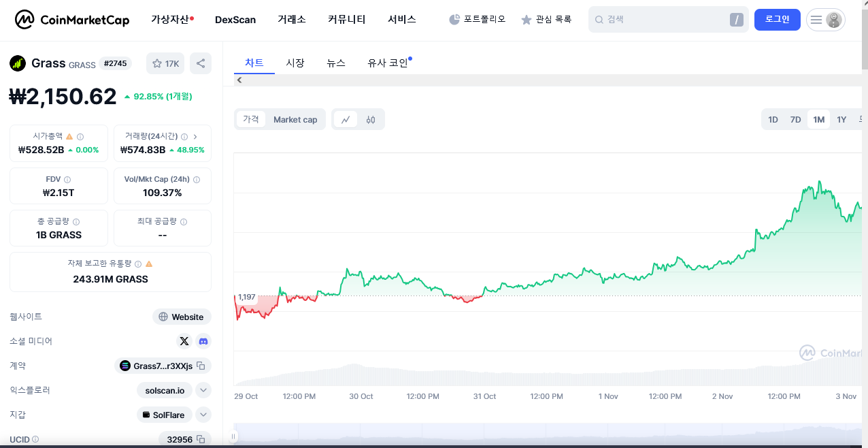Switch to the 유사 코인 tab
Image resolution: width=868 pixels, height=448 pixels.
389,63
